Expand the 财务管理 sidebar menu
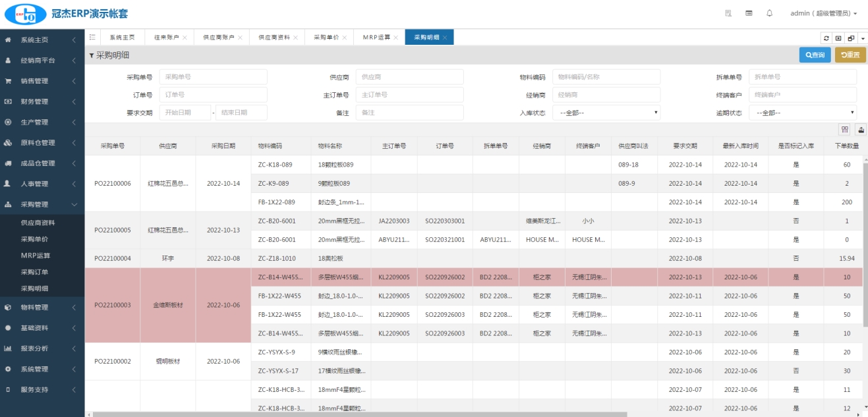This screenshot has height=417, width=868. click(42, 101)
